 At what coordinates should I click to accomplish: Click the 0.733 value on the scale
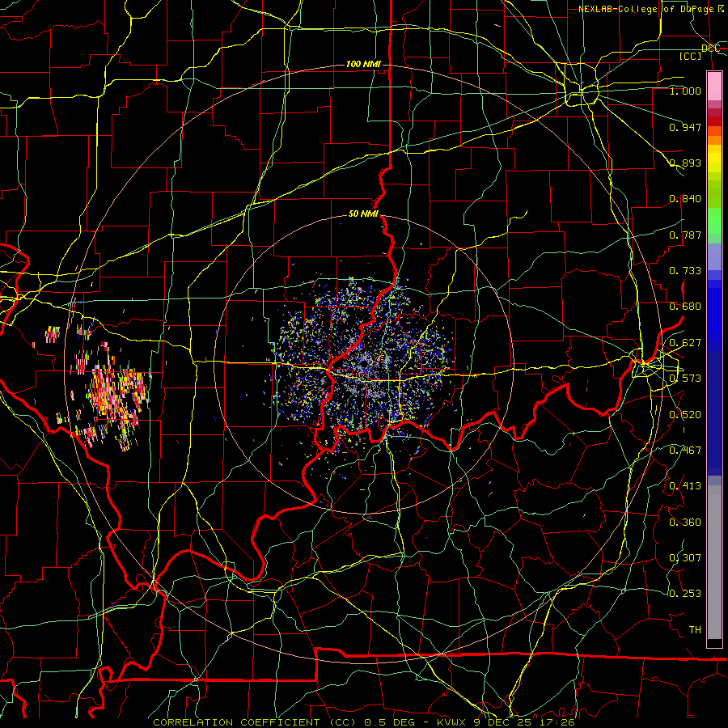tap(685, 271)
